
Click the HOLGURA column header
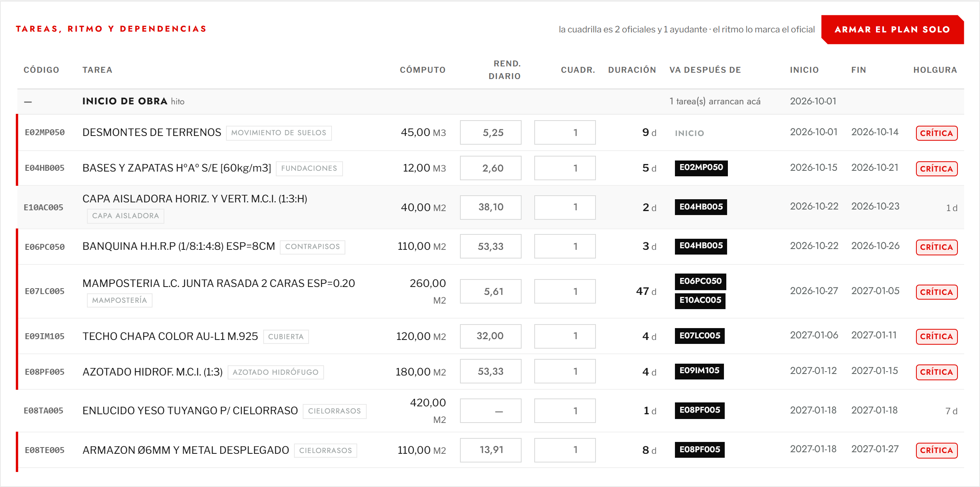pyautogui.click(x=935, y=70)
